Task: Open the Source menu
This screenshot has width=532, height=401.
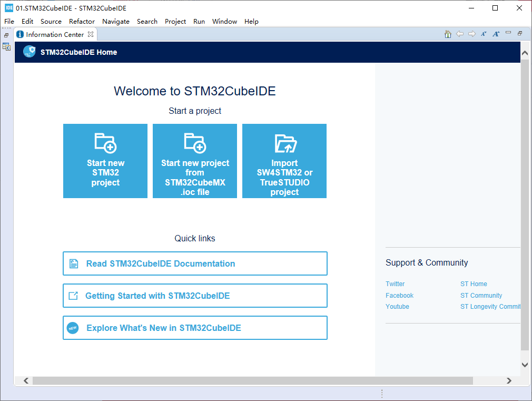Action: coord(51,22)
